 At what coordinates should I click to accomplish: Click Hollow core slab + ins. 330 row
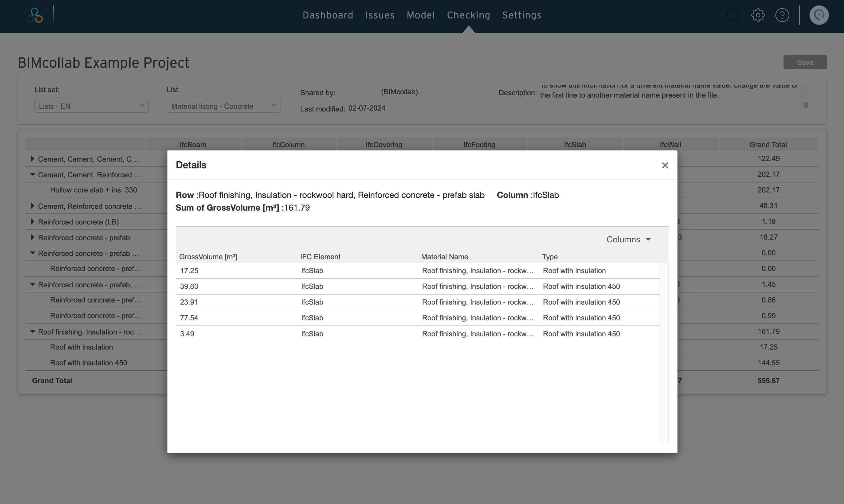tap(93, 190)
